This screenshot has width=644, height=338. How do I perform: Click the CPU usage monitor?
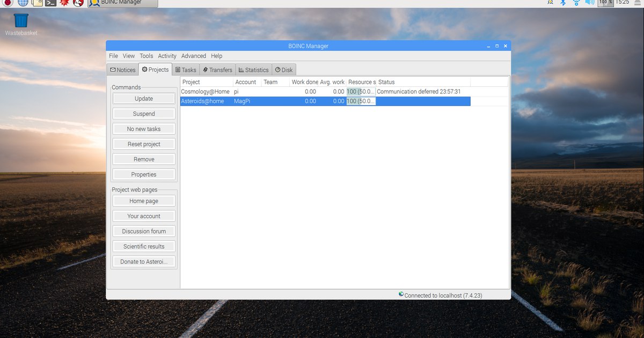click(605, 2)
